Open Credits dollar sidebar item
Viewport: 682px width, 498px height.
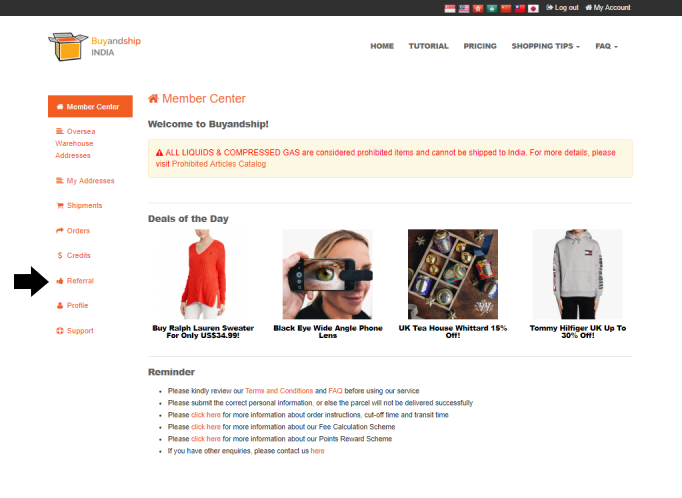(74, 256)
